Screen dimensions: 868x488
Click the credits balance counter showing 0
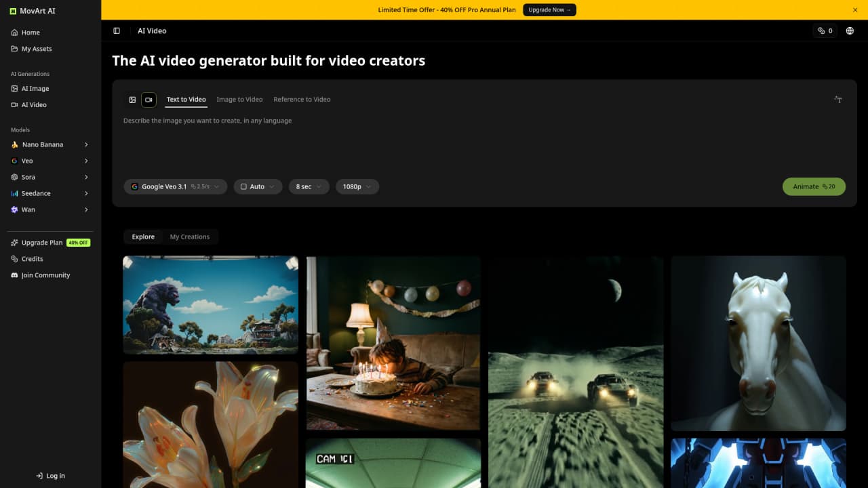(825, 30)
